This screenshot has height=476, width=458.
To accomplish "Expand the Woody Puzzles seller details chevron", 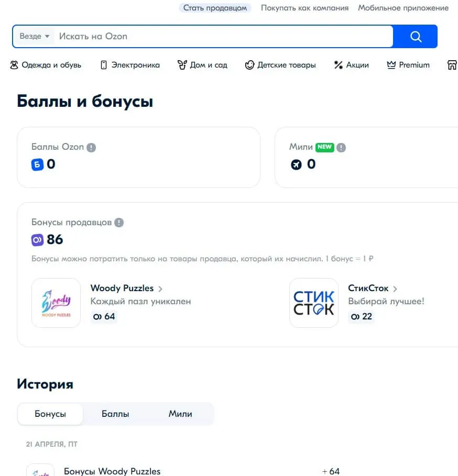I will [160, 288].
